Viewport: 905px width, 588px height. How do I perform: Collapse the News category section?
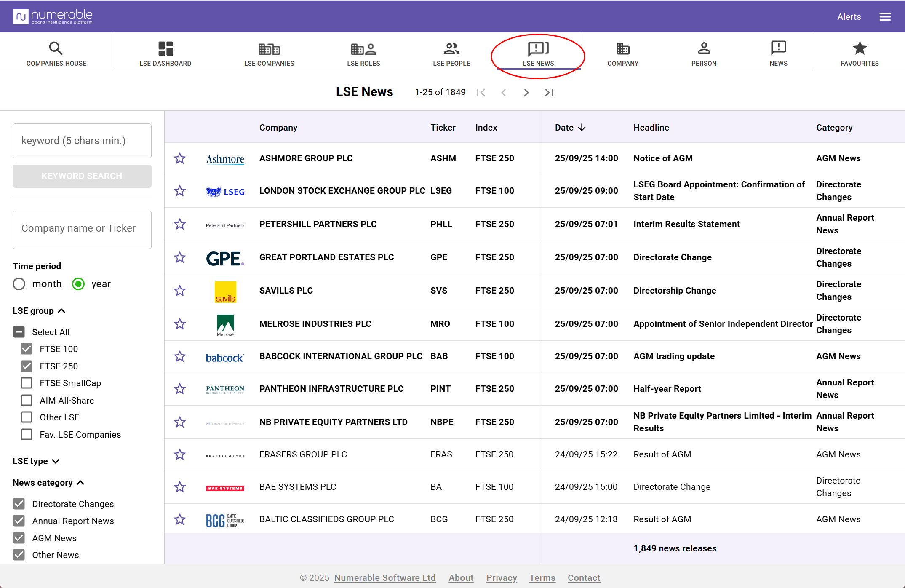(x=81, y=483)
